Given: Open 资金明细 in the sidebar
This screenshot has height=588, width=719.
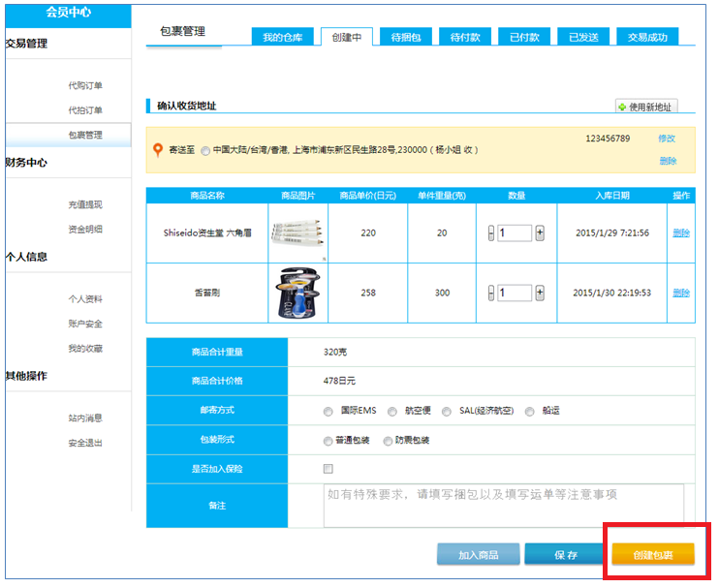Looking at the screenshot, I should point(85,230).
